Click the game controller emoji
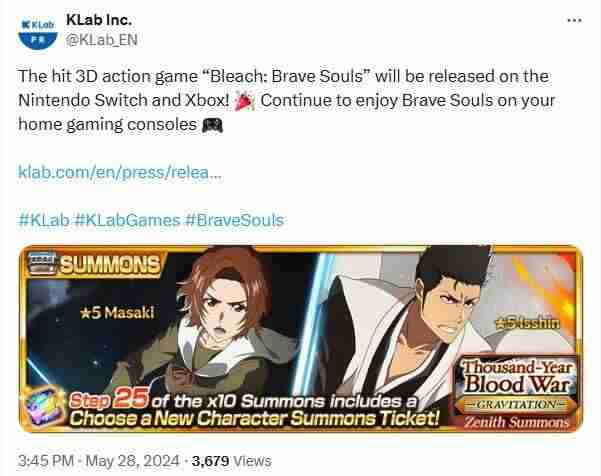Viewport: 601px width, 476px height. (212, 125)
